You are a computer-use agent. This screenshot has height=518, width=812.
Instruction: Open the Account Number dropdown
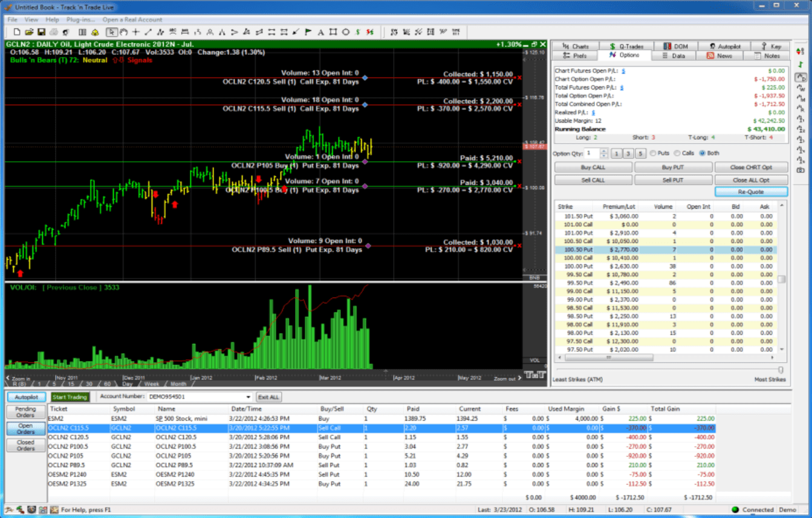coord(248,397)
